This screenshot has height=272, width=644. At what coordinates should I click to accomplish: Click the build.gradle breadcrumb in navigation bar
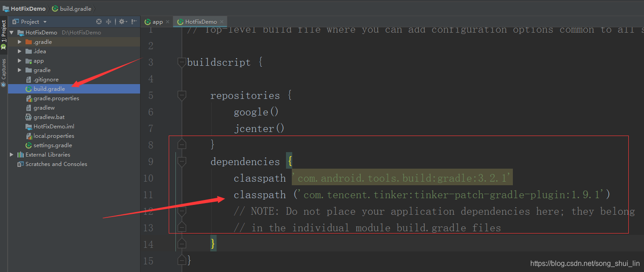point(72,8)
